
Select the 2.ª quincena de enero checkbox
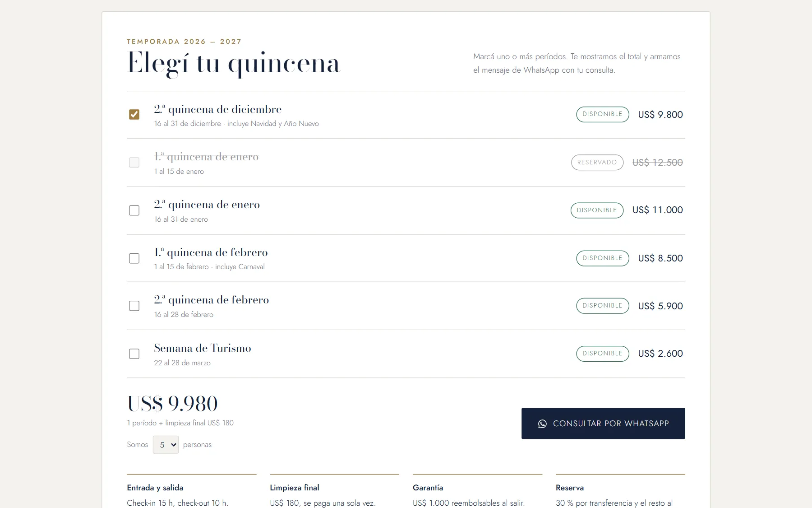tap(134, 210)
